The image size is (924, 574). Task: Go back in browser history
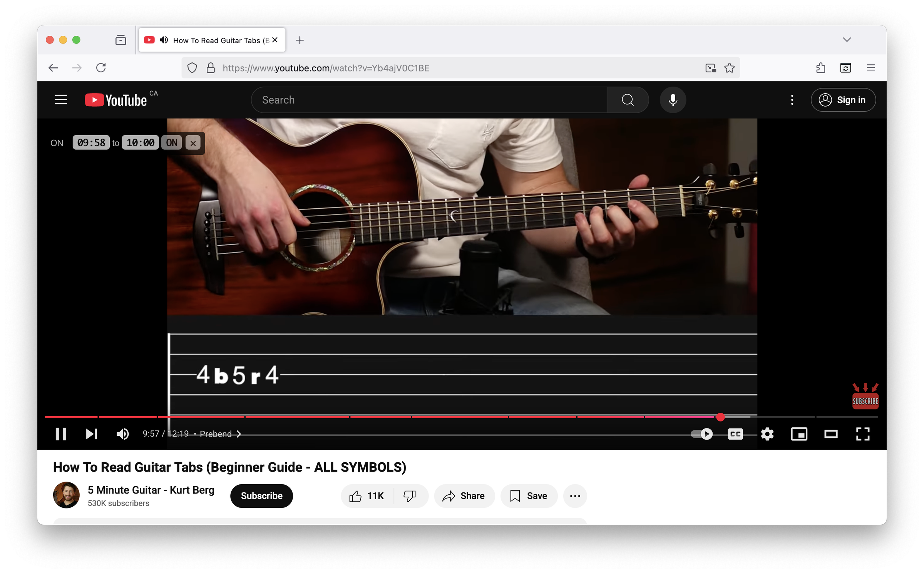click(53, 68)
